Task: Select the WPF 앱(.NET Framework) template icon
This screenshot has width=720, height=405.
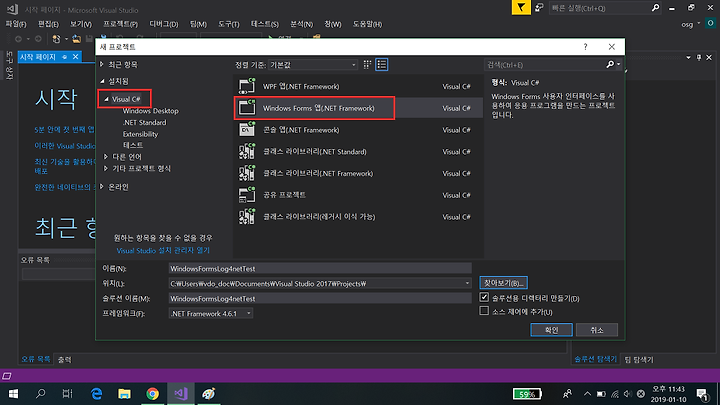Action: [247, 86]
